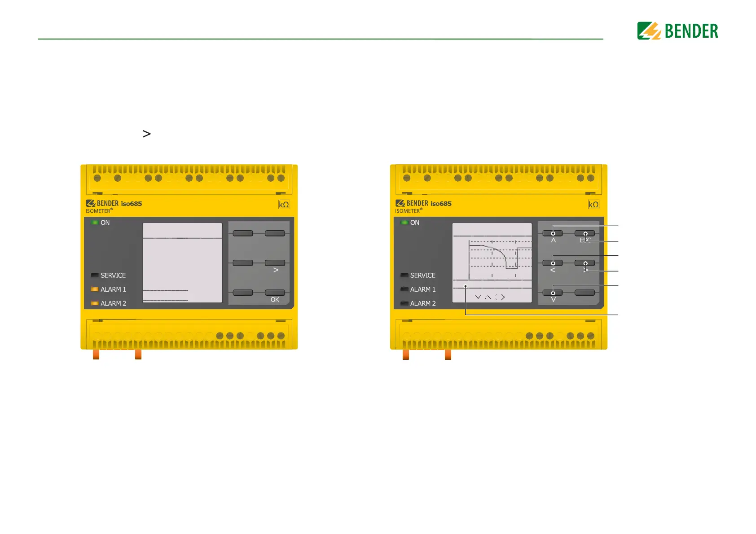
Task: Push the down 'v' key on the right device
Action: (x=552, y=293)
